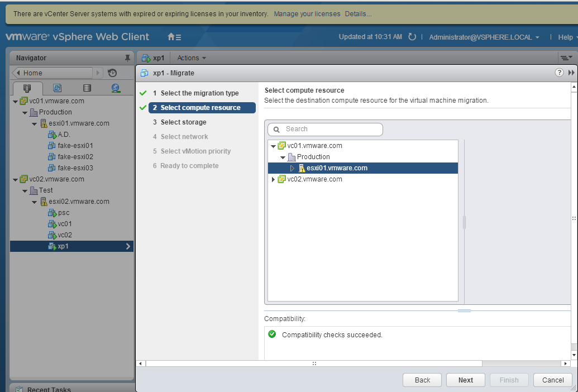Collapse Production in compute resource tree
This screenshot has height=392, width=578.
283,157
